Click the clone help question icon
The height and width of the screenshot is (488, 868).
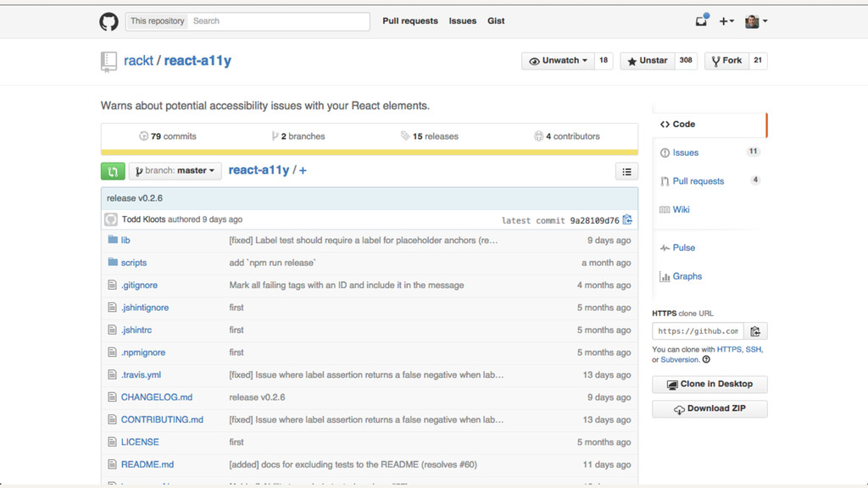[x=706, y=359]
